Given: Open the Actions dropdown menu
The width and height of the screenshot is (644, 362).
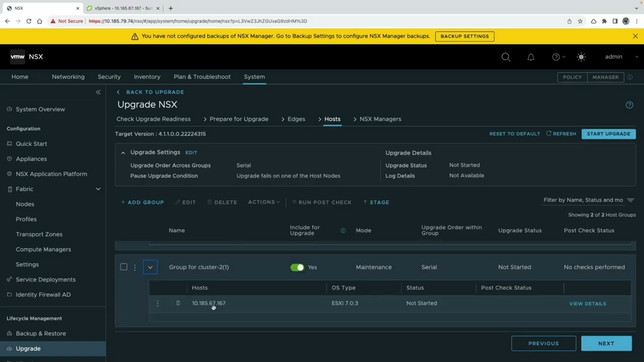Looking at the screenshot, I should click(x=264, y=202).
